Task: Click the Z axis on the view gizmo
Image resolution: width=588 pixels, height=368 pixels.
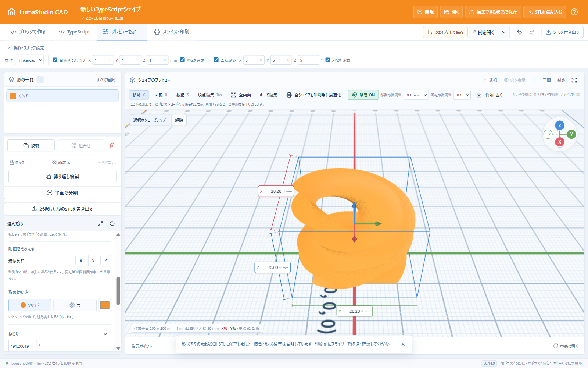Action: [x=560, y=125]
